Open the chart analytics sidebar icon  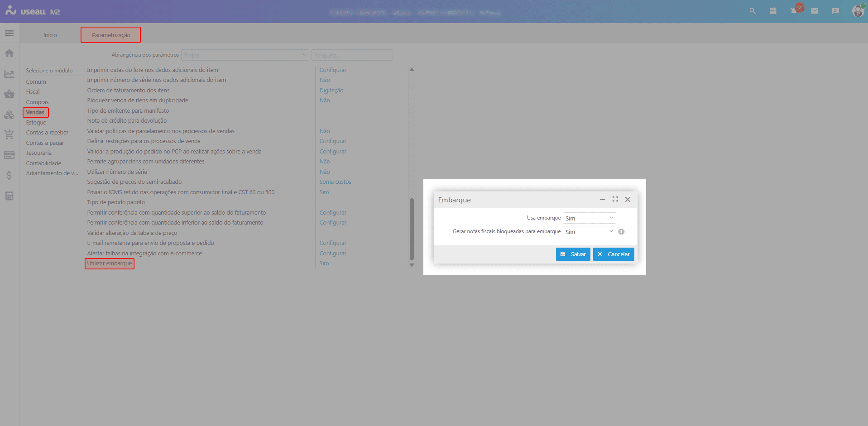(x=9, y=74)
